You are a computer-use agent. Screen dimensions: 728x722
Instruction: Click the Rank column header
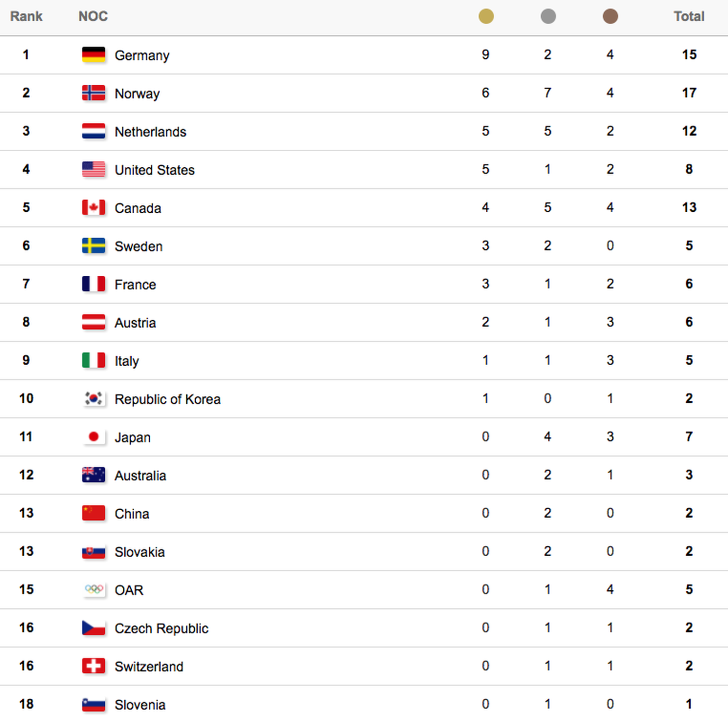point(26,17)
